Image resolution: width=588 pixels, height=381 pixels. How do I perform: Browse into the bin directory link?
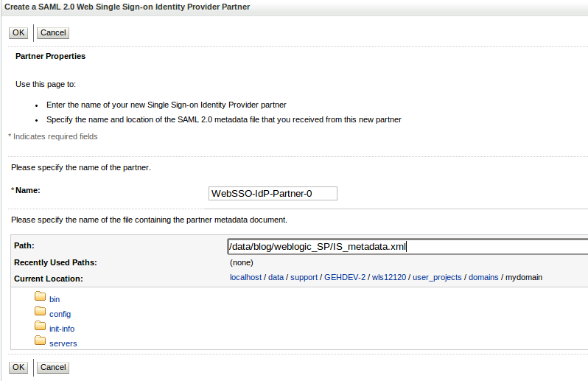point(55,300)
